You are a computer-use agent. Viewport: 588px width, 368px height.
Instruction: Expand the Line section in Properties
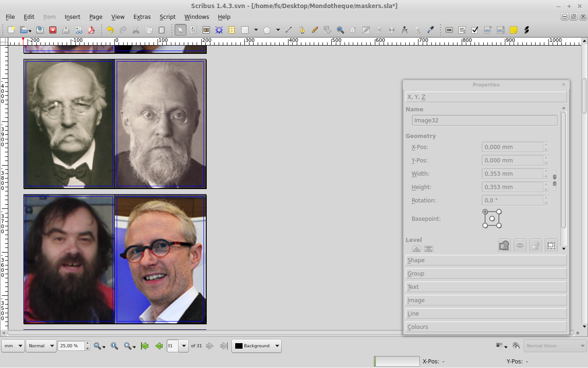coord(486,314)
